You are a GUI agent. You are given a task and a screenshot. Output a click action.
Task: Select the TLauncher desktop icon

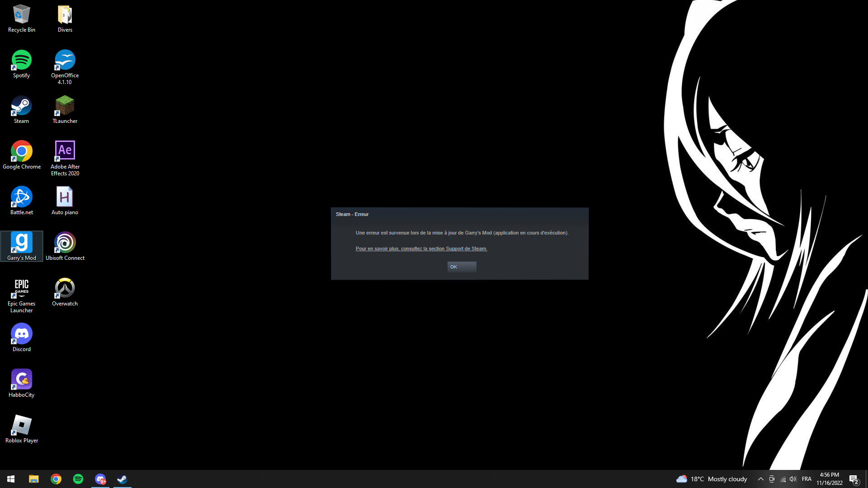pos(65,110)
